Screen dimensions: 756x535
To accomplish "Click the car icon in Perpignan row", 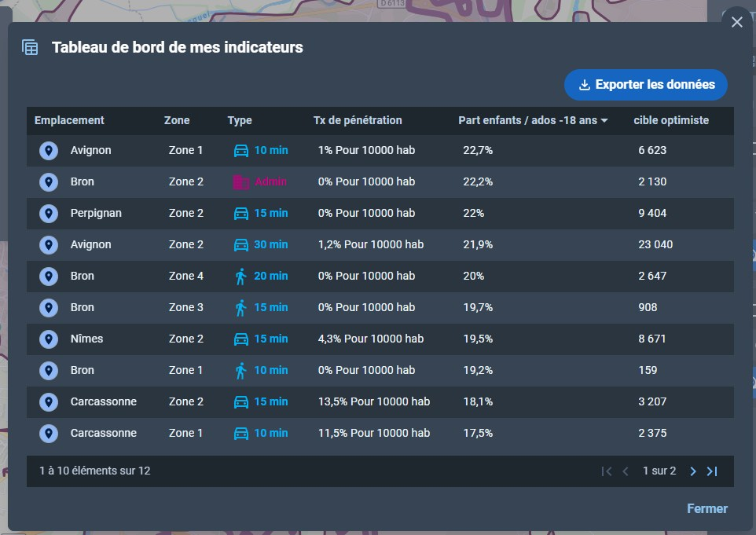I will coord(241,214).
